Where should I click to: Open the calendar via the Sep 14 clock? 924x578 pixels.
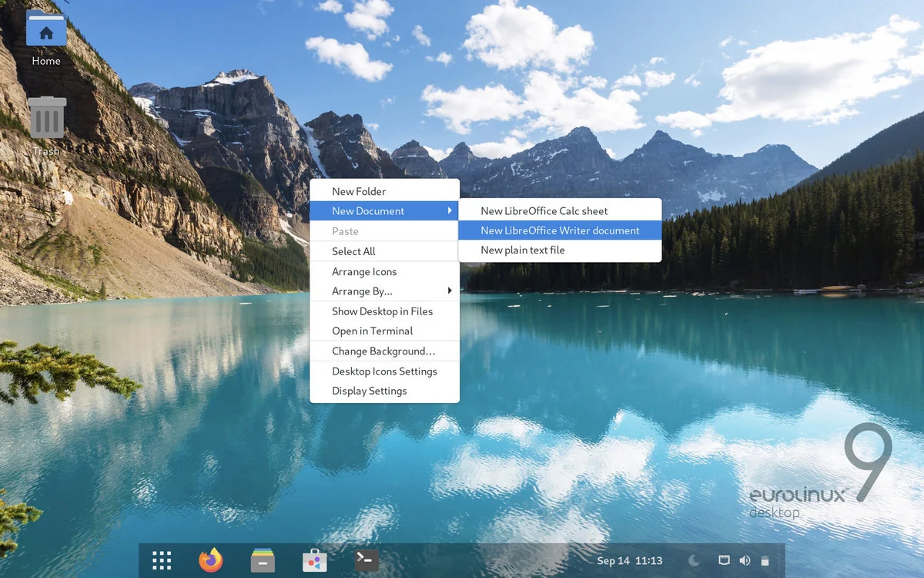click(x=629, y=560)
